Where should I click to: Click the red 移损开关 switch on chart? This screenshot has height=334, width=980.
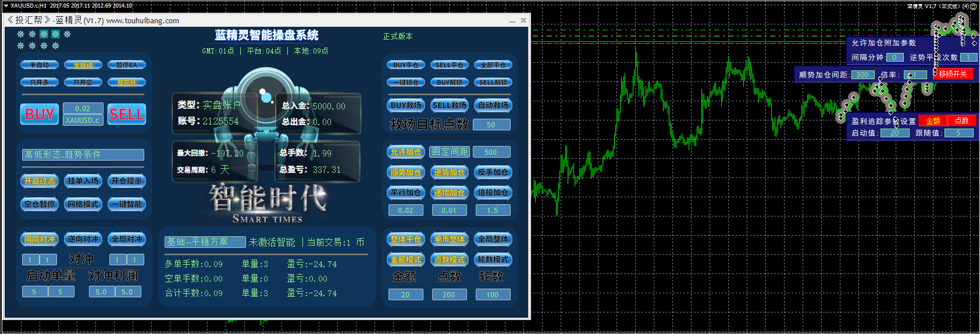click(x=953, y=74)
